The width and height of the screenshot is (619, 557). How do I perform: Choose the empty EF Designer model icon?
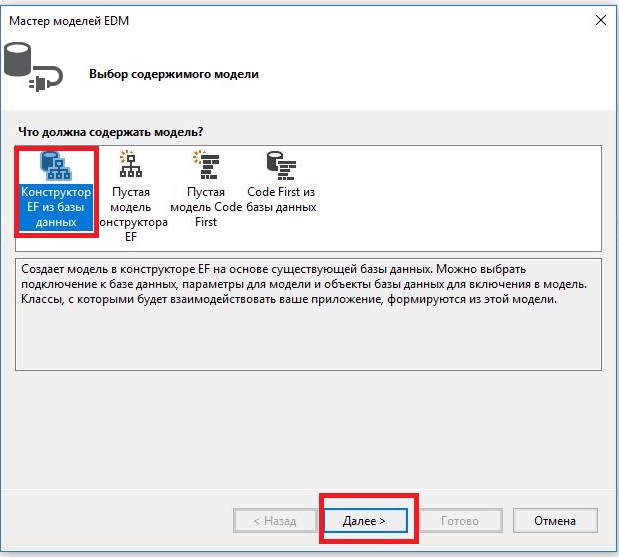point(129,165)
